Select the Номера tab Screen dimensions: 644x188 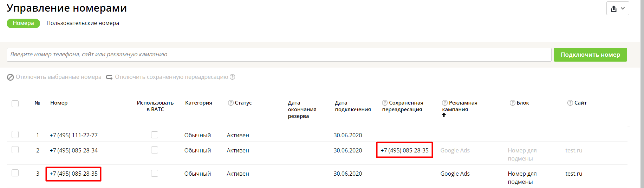click(x=23, y=23)
